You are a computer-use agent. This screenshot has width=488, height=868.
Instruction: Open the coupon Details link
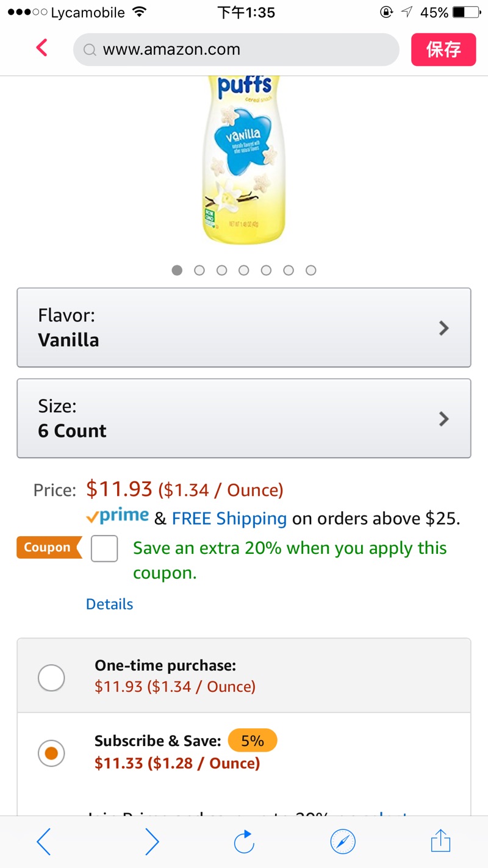pos(110,604)
